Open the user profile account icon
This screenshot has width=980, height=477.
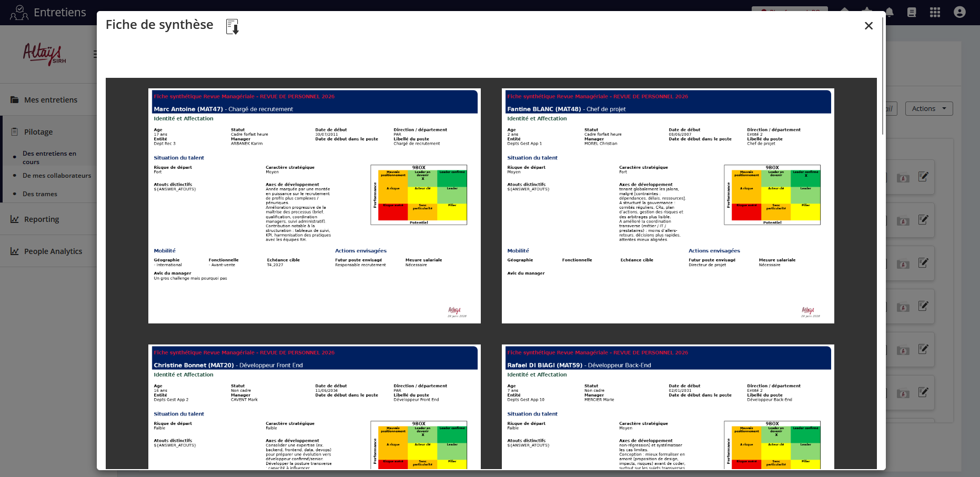point(959,12)
